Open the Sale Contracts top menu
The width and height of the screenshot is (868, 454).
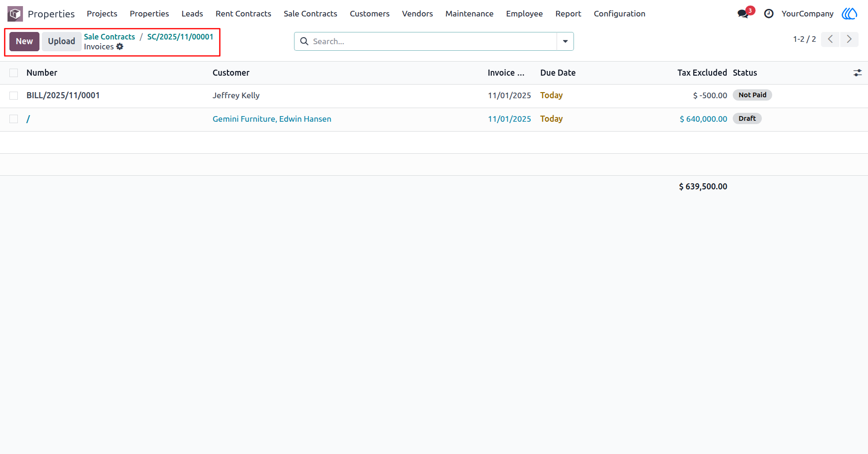point(310,14)
